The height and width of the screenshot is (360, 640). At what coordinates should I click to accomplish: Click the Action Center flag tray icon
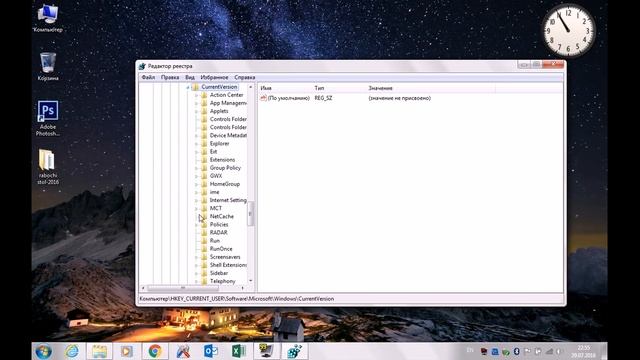coord(527,351)
